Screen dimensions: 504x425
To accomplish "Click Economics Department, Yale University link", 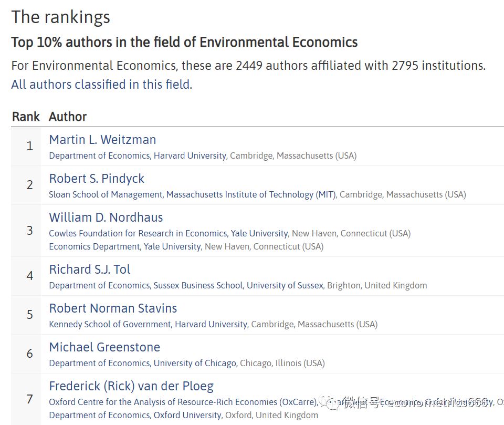I will click(125, 246).
